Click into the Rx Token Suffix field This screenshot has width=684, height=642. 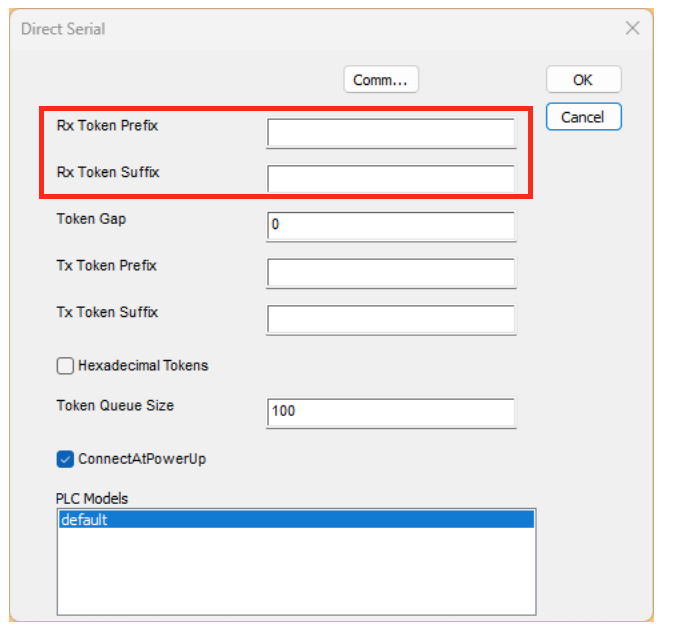[x=391, y=179]
